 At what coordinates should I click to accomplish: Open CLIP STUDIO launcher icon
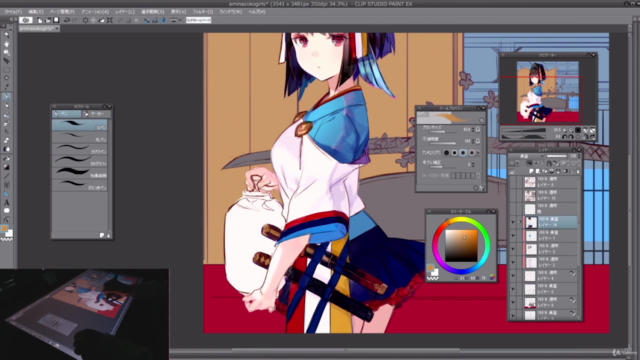point(26,20)
